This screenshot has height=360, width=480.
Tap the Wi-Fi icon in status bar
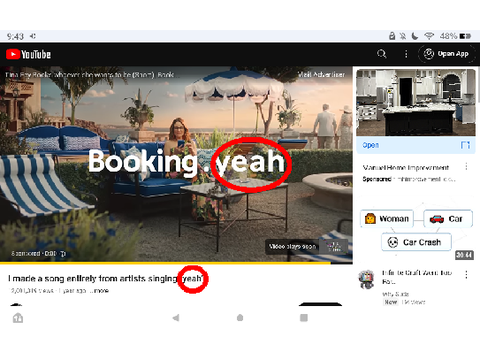(x=429, y=36)
